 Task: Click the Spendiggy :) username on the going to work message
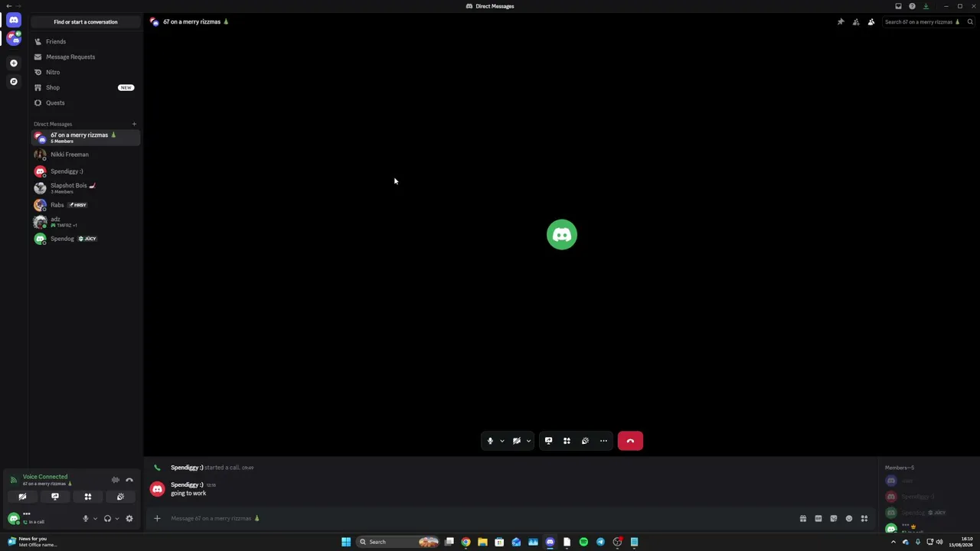187,485
